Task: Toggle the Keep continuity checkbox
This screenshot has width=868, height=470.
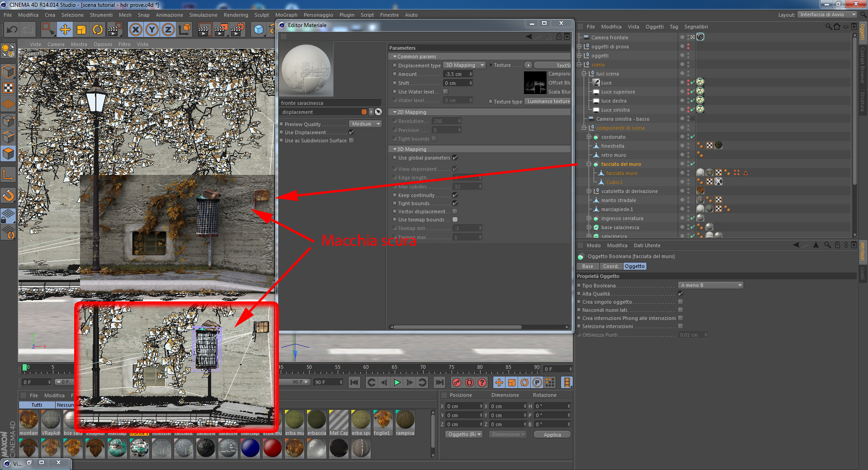Action: click(x=455, y=195)
